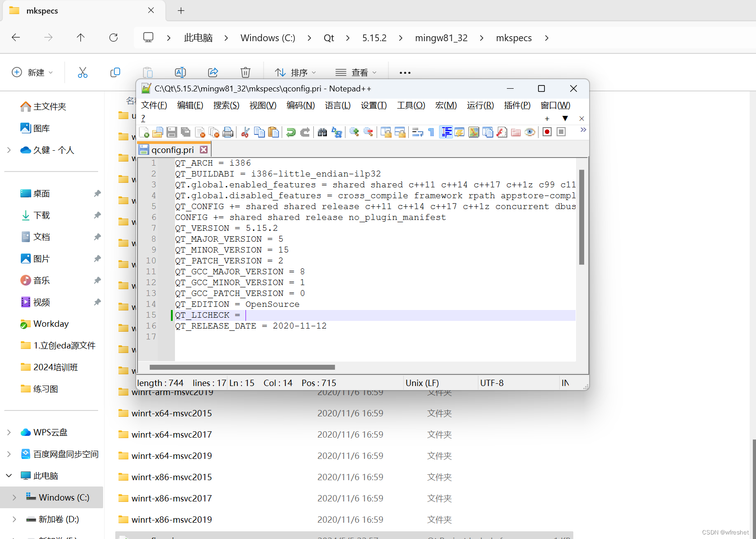Record a macro in Notepad++
The image size is (756, 539).
coord(547,132)
